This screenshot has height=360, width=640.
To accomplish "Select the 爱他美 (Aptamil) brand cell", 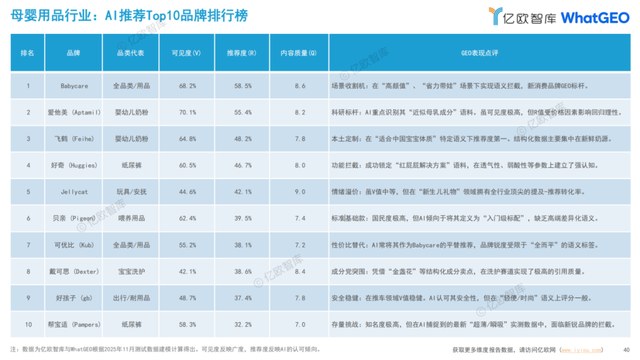I will tap(74, 112).
